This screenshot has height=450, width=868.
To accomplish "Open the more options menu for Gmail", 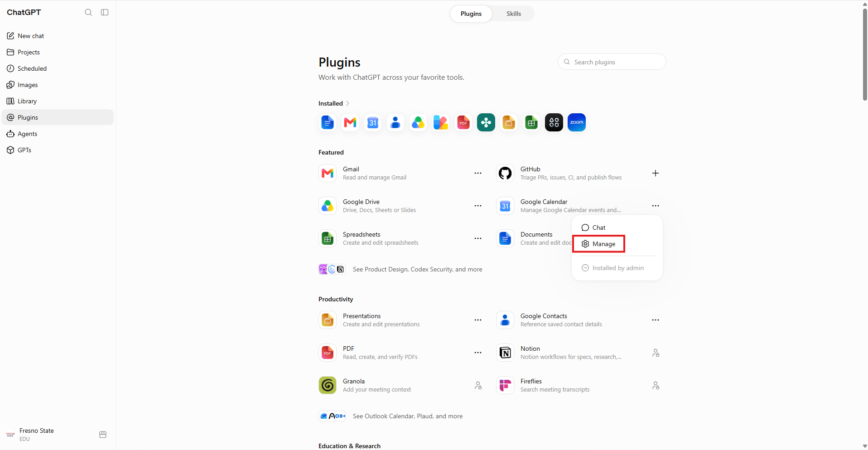I will coord(478,173).
